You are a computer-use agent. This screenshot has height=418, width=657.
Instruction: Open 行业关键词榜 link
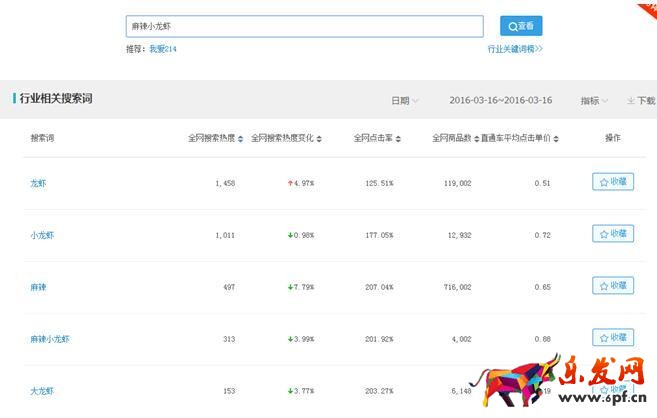click(x=515, y=48)
